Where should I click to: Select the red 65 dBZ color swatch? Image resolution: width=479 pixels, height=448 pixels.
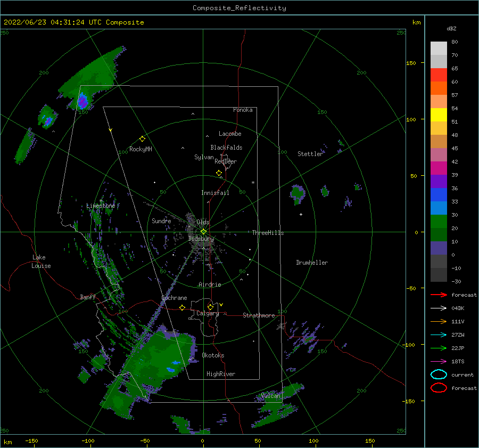click(439, 75)
